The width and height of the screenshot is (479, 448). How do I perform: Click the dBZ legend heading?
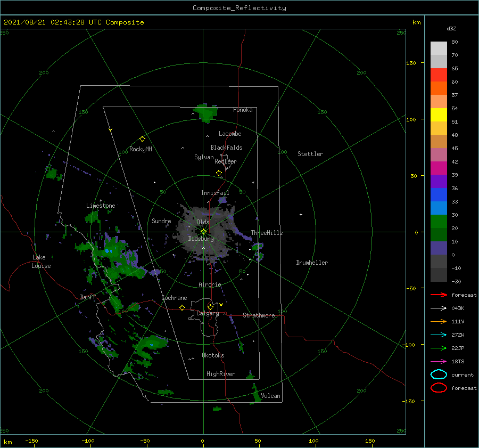click(451, 28)
